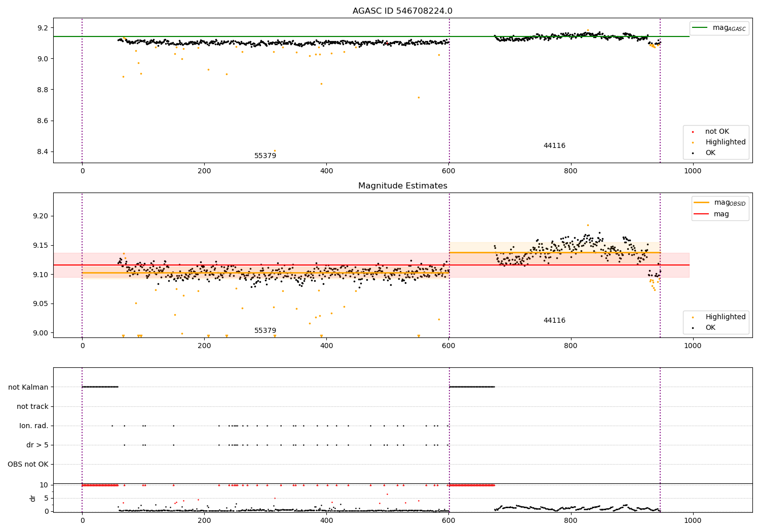Select the '9.20' y-axis tick label

pos(42,216)
